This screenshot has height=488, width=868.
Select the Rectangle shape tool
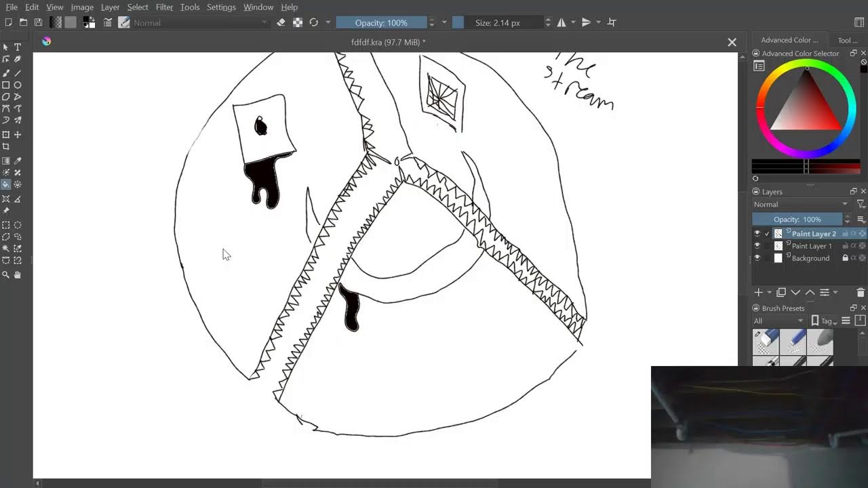[6, 85]
